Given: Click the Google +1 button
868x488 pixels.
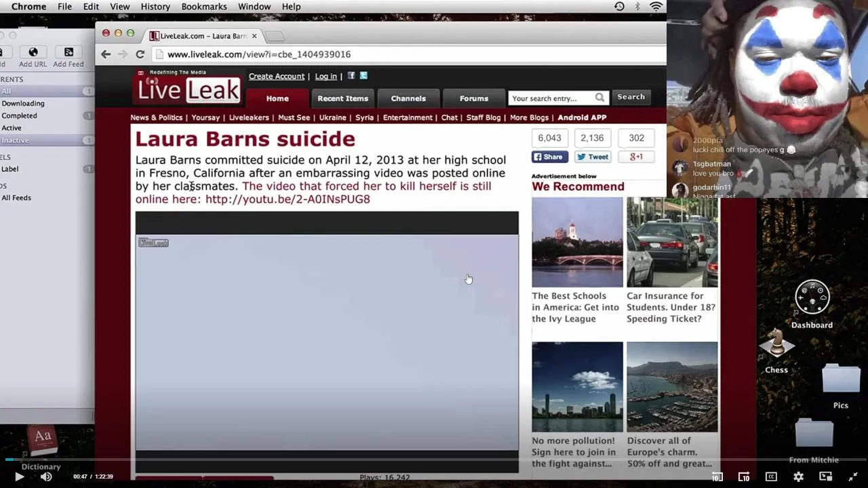Looking at the screenshot, I should click(636, 157).
